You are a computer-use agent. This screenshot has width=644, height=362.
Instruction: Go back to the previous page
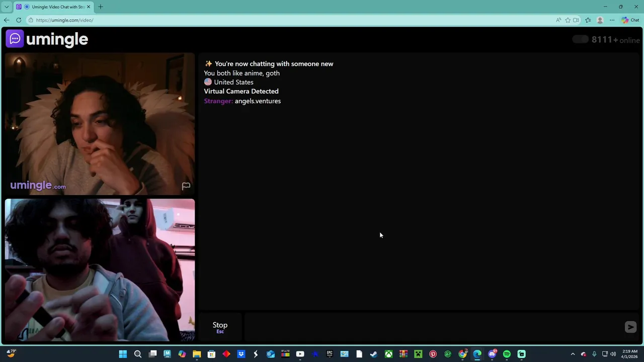coord(7,20)
